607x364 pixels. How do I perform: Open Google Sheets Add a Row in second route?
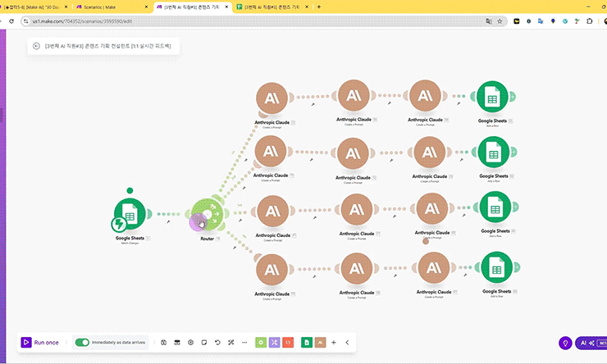[x=494, y=152]
